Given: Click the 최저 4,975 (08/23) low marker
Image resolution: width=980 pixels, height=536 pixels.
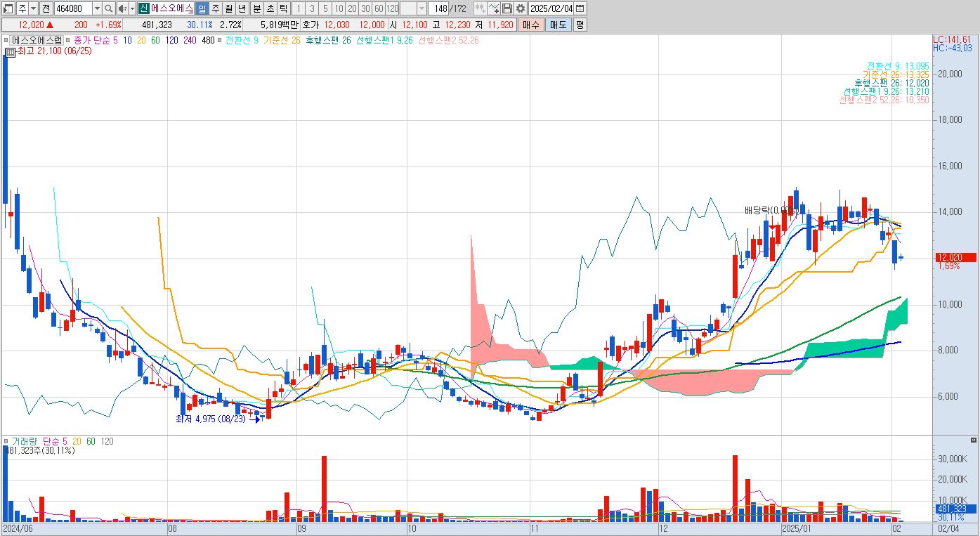Looking at the screenshot, I should tap(211, 419).
